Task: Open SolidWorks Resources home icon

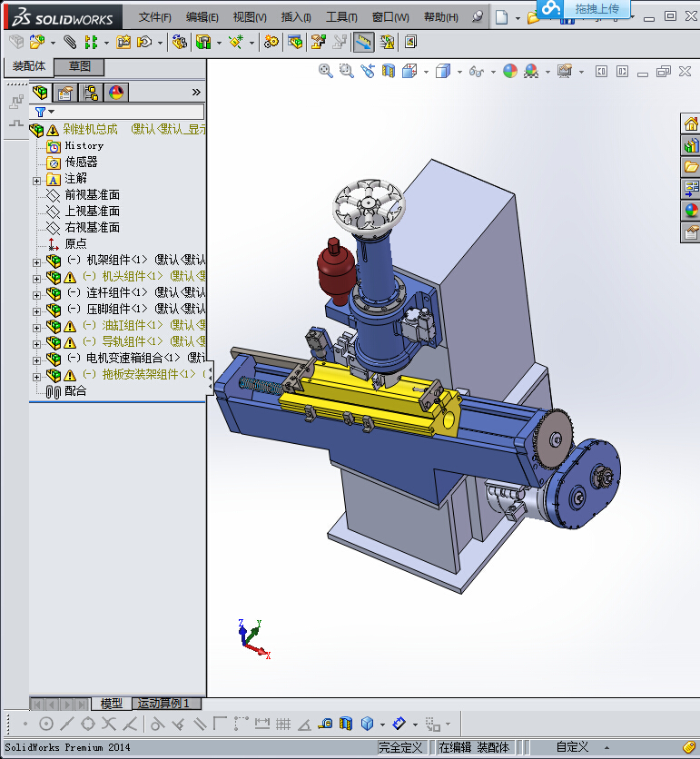Action: click(x=691, y=124)
